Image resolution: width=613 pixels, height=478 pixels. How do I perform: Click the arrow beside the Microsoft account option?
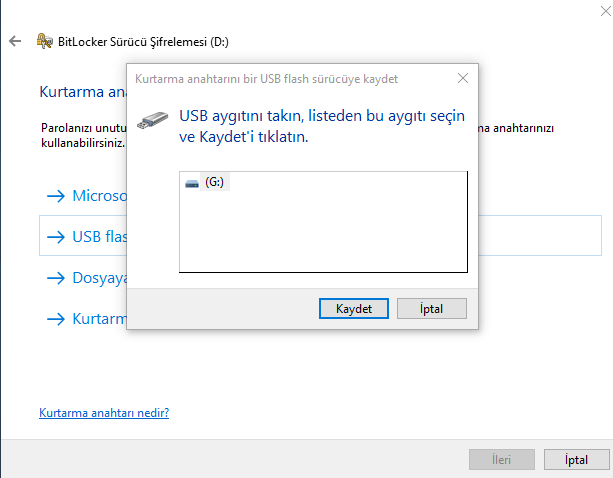[54, 196]
